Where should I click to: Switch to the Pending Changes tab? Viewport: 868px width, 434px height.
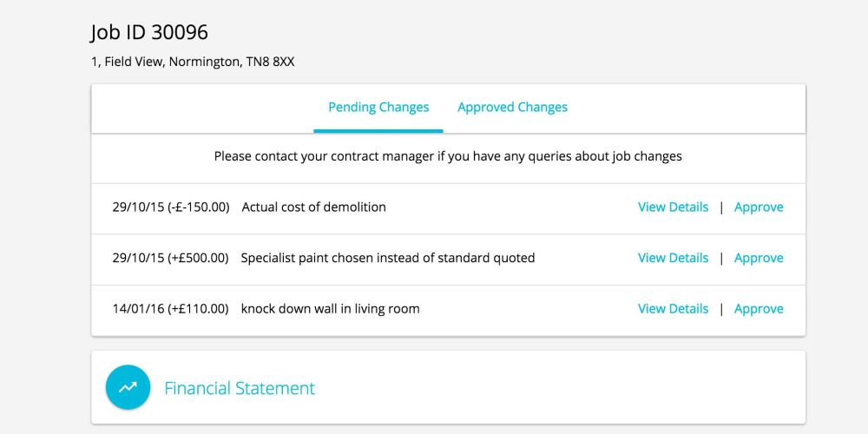pyautogui.click(x=378, y=108)
